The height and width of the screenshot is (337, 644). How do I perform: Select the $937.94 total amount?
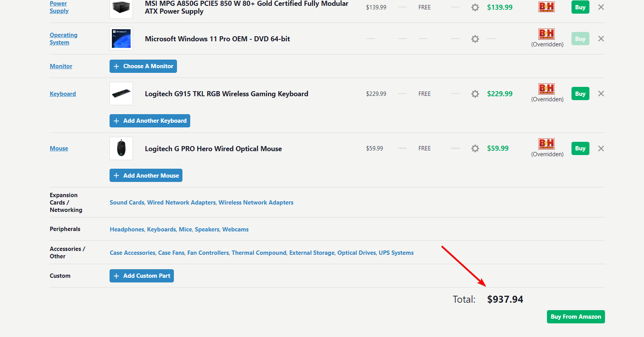(x=505, y=299)
